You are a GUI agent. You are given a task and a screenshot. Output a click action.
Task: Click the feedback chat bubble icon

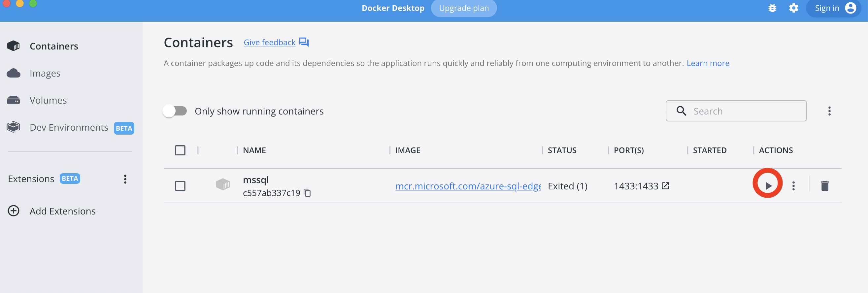(304, 42)
